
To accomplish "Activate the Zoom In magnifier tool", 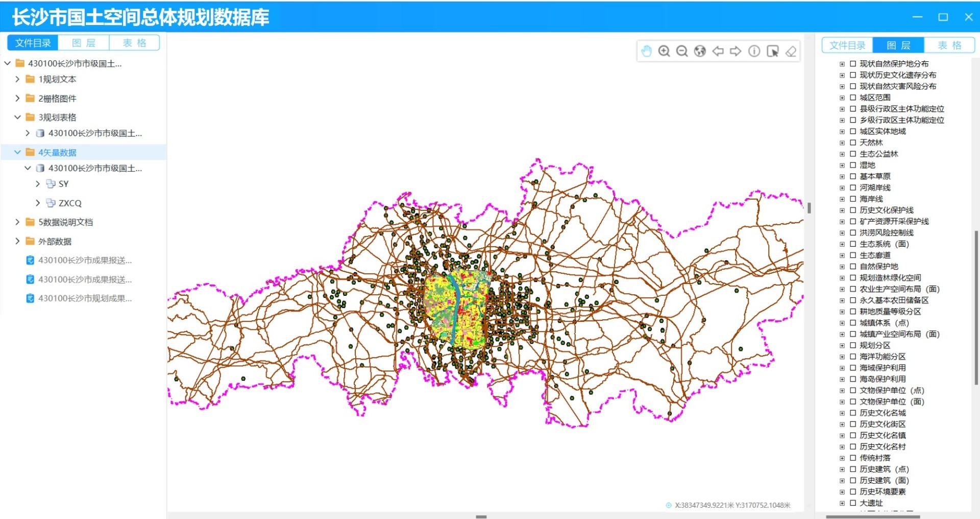I will [664, 51].
